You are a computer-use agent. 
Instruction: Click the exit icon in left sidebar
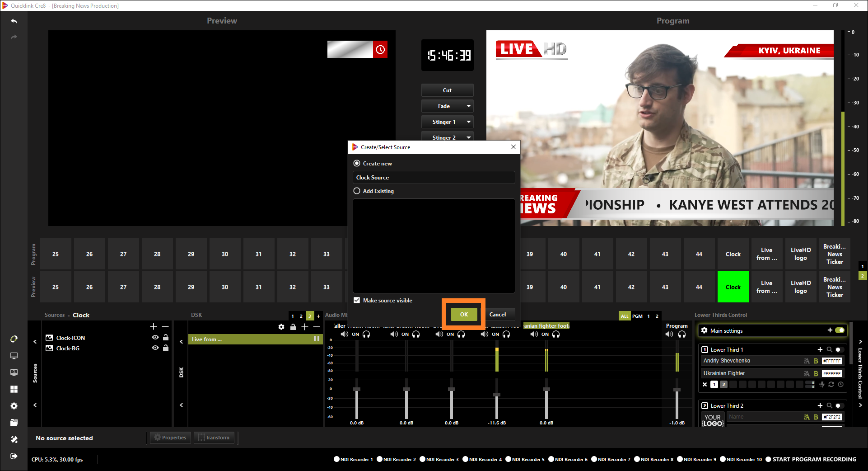point(14,456)
